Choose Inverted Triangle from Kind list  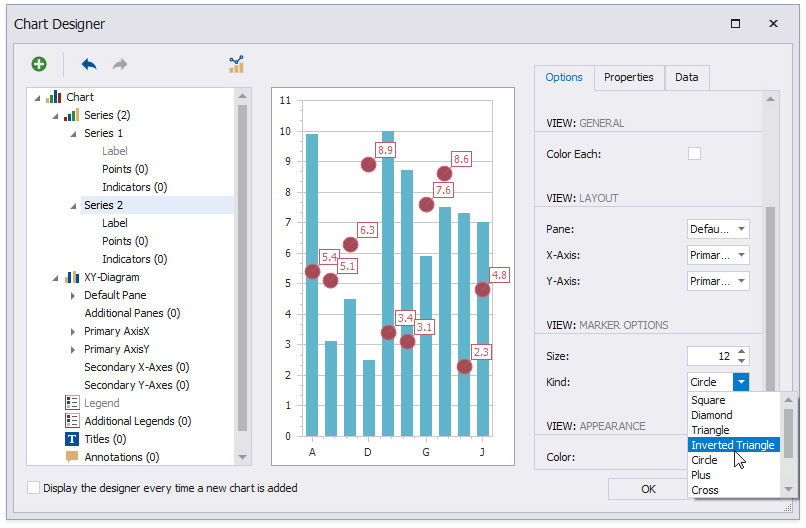(x=732, y=445)
